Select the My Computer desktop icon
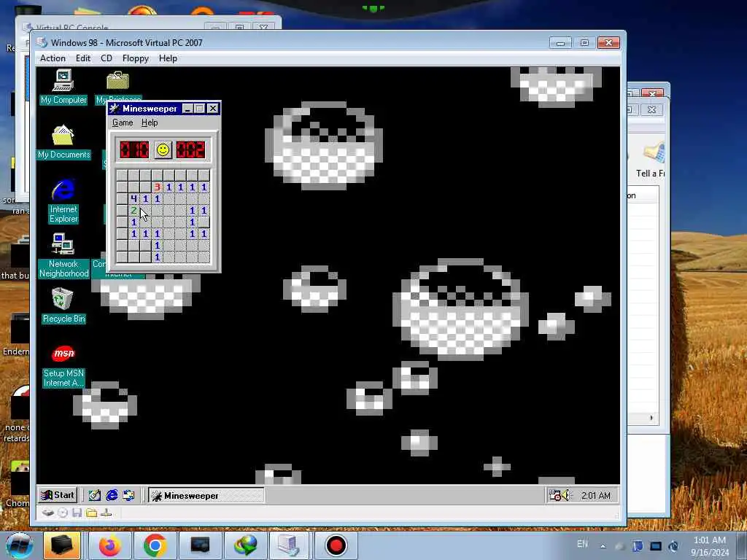This screenshot has width=747, height=560. pyautogui.click(x=63, y=86)
